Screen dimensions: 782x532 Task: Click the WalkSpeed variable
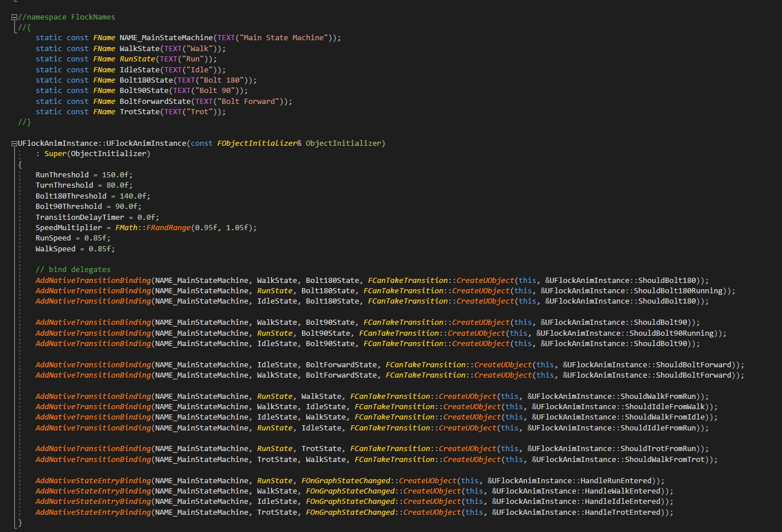click(x=55, y=249)
